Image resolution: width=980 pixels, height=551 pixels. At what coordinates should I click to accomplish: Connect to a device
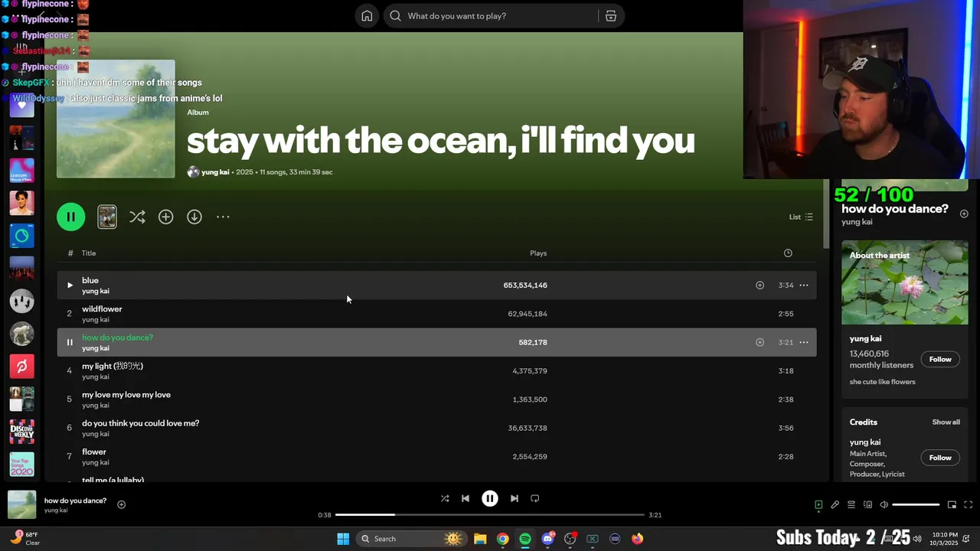pos(867,505)
